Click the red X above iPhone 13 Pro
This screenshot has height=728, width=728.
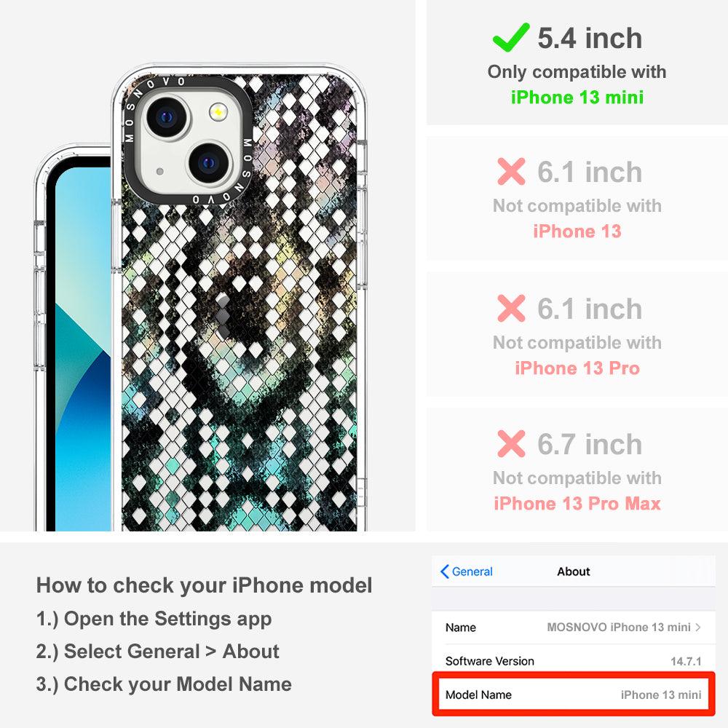click(511, 308)
